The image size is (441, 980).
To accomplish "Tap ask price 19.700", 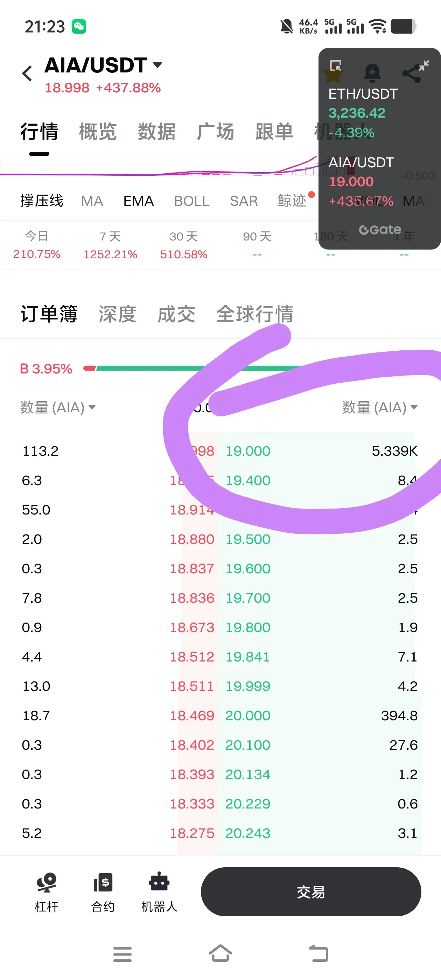I will pos(248,598).
